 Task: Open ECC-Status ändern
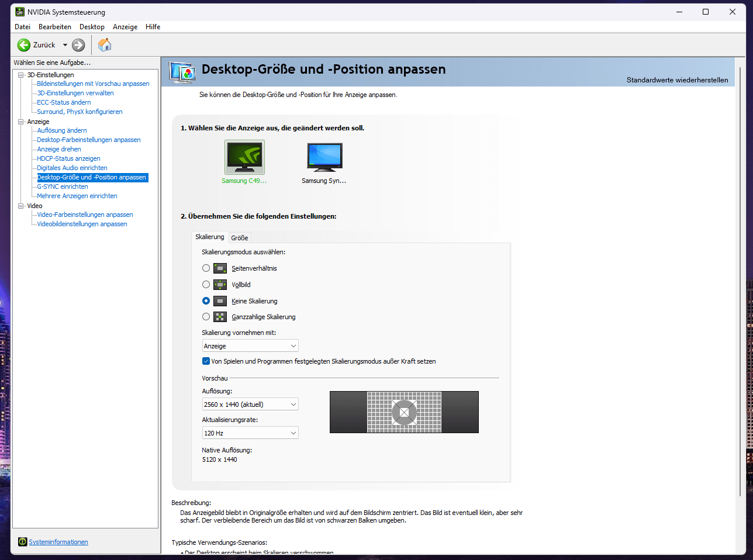click(x=64, y=102)
